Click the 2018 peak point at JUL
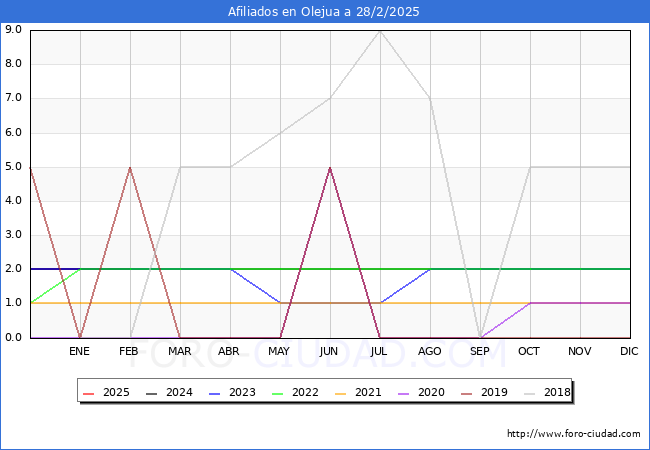 coord(380,31)
